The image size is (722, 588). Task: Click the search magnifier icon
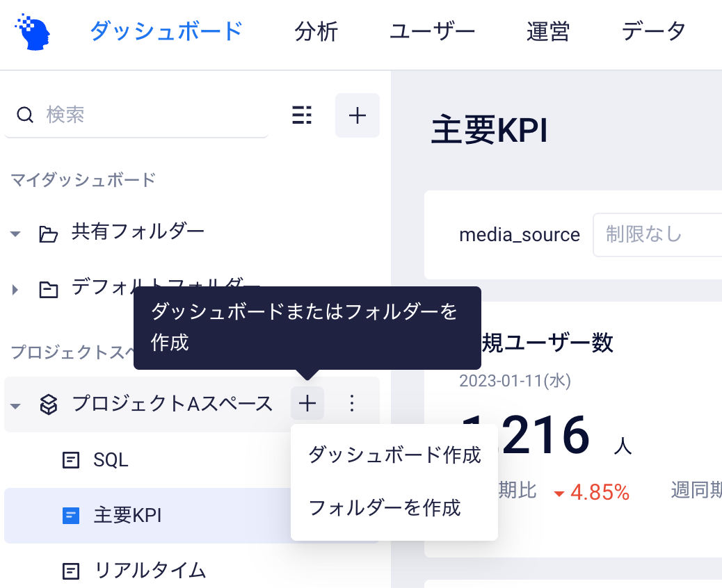tap(25, 115)
